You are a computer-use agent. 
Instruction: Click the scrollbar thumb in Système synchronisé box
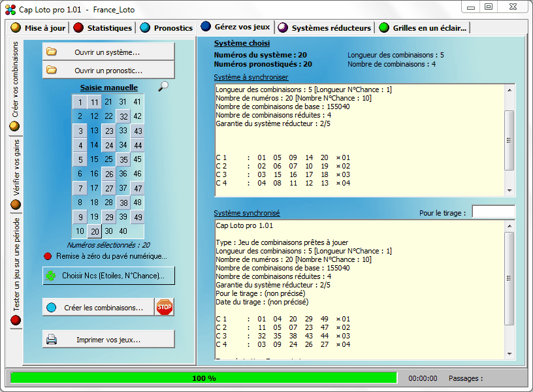[509, 278]
